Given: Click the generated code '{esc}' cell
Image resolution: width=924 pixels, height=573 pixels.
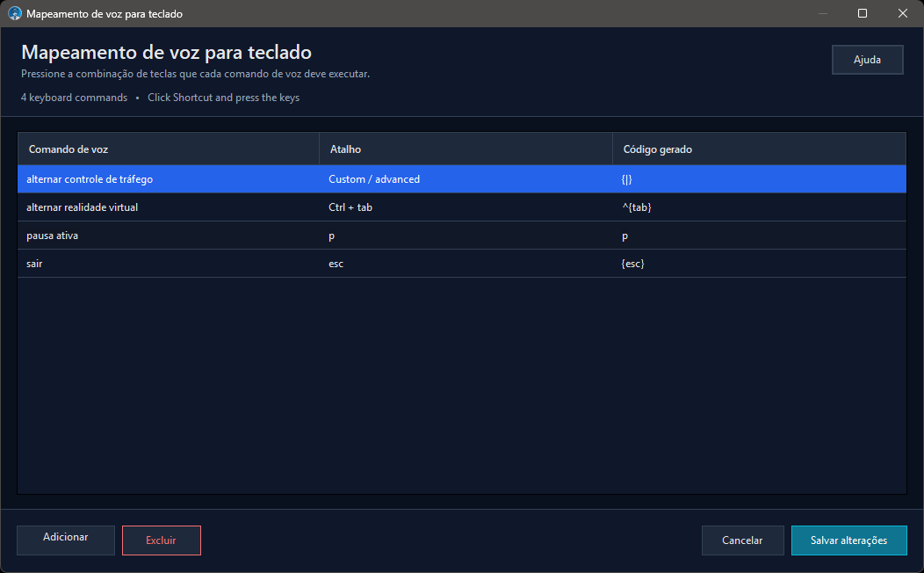Looking at the screenshot, I should click(x=759, y=264).
